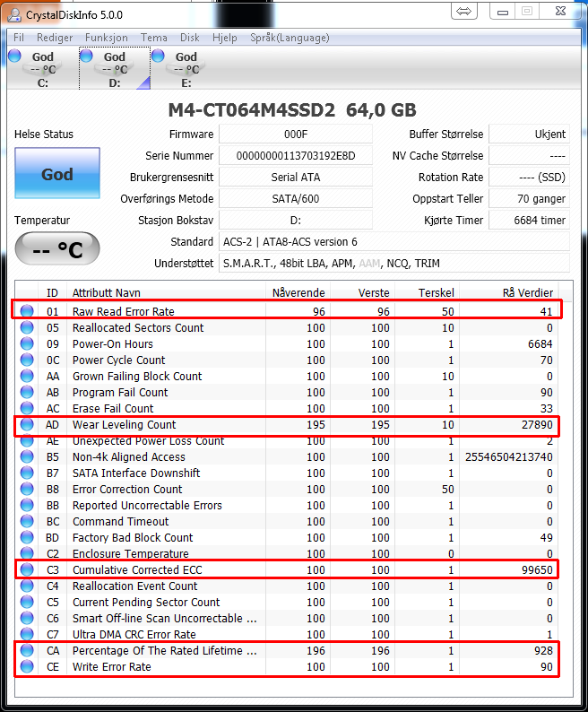The image size is (588, 712).
Task: Click the Helse Status label
Action: (44, 135)
